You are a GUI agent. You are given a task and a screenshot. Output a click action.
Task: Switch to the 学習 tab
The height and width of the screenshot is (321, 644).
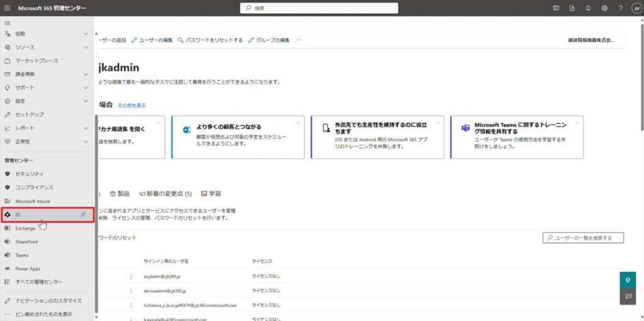(211, 194)
